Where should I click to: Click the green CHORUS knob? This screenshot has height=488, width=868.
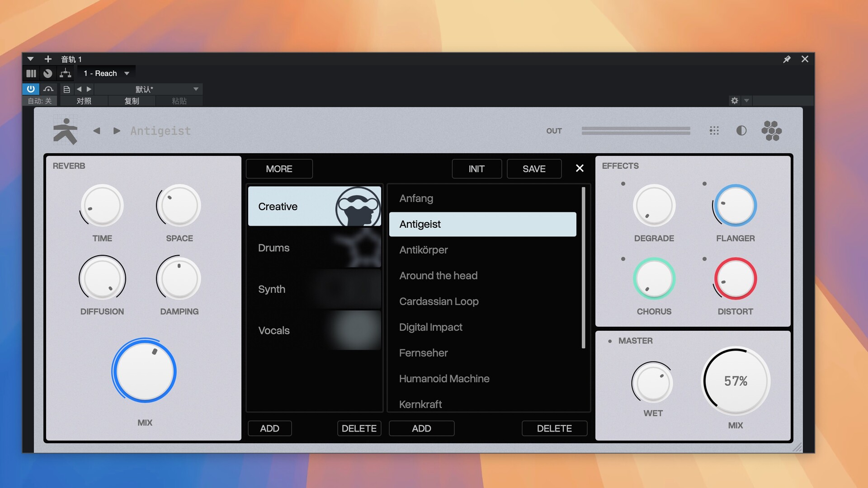point(654,279)
